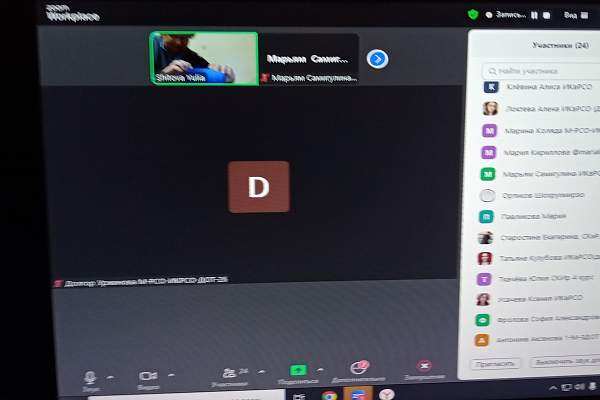Click the photo avatar of Старостина

coord(485,237)
